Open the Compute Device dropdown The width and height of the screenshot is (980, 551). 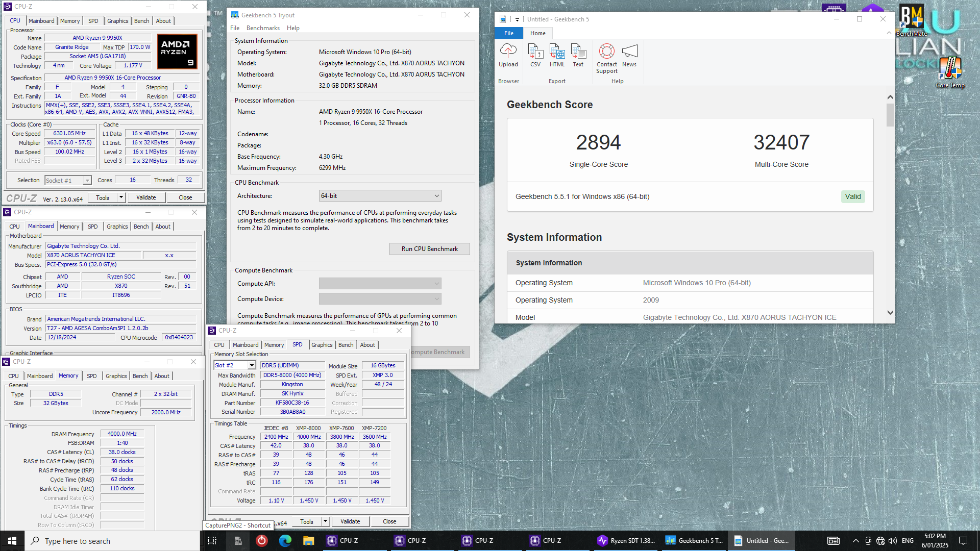pyautogui.click(x=380, y=299)
